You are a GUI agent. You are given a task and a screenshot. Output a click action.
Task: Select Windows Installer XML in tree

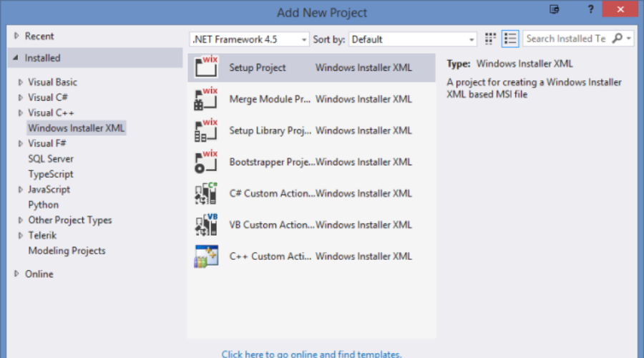76,128
